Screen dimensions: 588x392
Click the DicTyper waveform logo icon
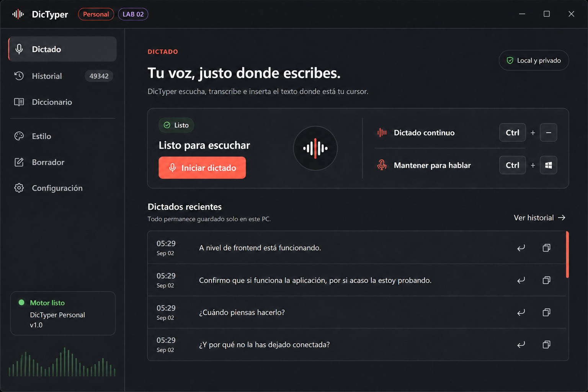click(18, 14)
